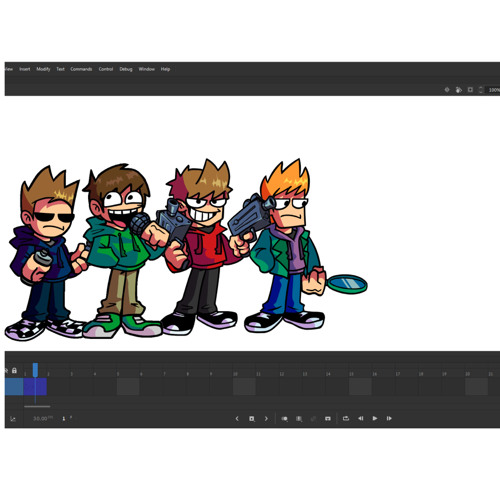Click the center stage icon

tap(447, 90)
